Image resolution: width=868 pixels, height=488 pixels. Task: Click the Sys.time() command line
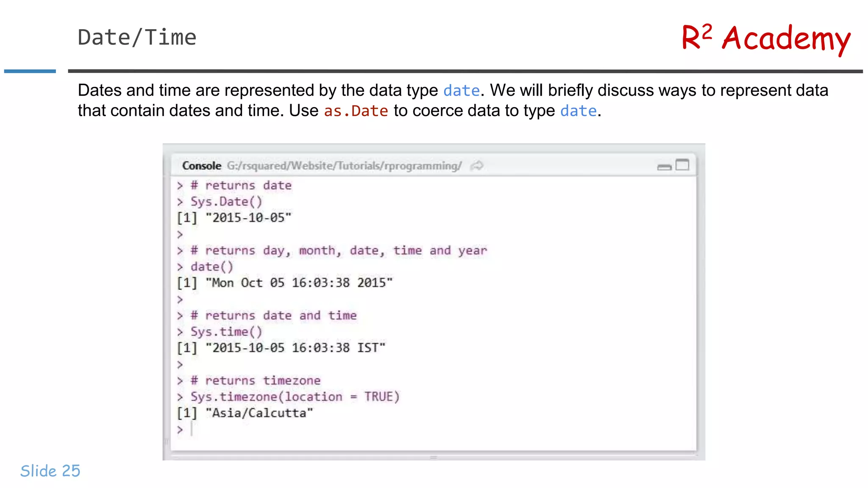(226, 332)
